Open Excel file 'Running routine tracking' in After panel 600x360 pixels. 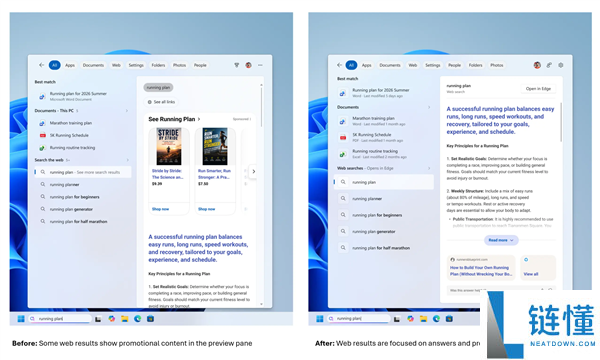[x=384, y=154]
